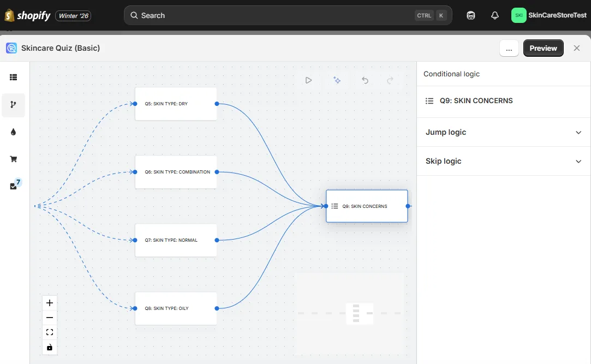Open the three-dots more options menu
Image resolution: width=591 pixels, height=364 pixels.
(509, 48)
